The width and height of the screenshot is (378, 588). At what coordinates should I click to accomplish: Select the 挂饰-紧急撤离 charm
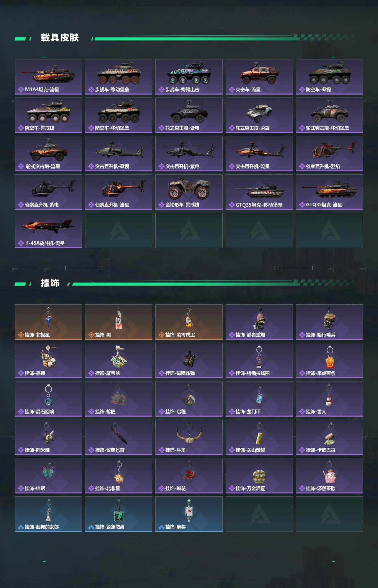(x=119, y=514)
